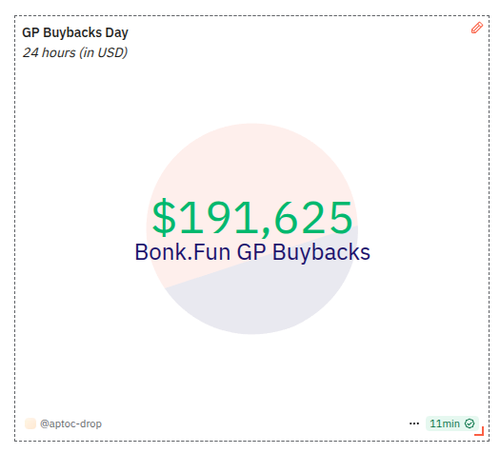Click the digits 191 in the counter
The height and width of the screenshot is (453, 500).
[219, 218]
